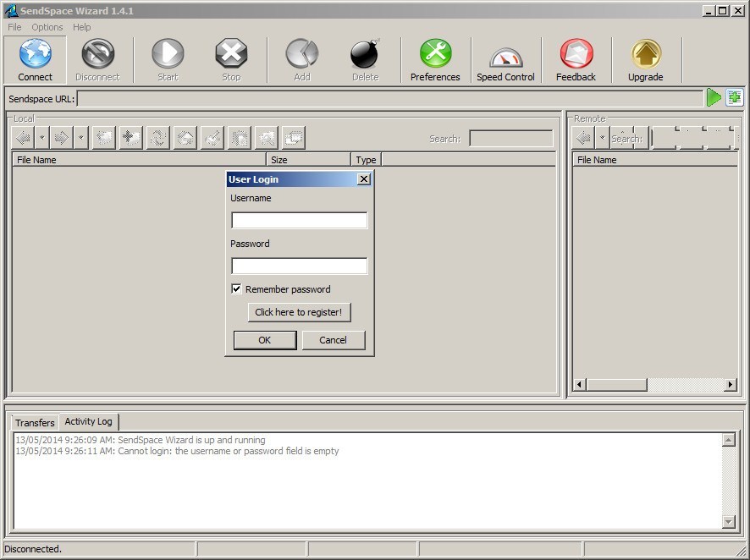The height and width of the screenshot is (560, 750).
Task: Click the SendSpace Wizard title bar icon
Action: pos(10,10)
